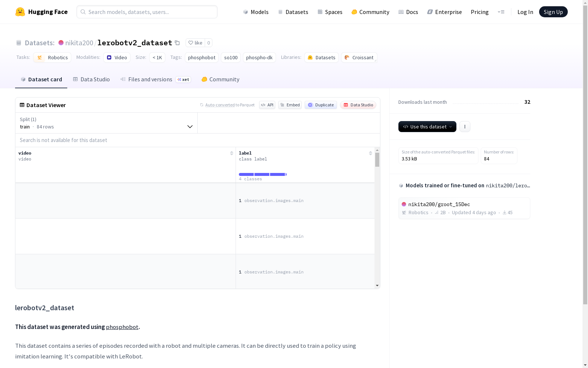Click the Datasets breadcrumb icon
The width and height of the screenshot is (588, 368).
[x=19, y=43]
